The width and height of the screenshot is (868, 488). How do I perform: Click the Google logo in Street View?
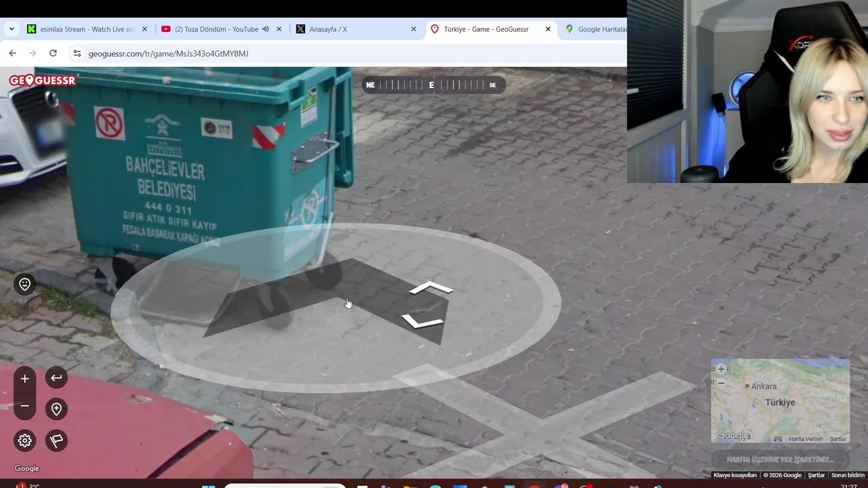[x=26, y=468]
